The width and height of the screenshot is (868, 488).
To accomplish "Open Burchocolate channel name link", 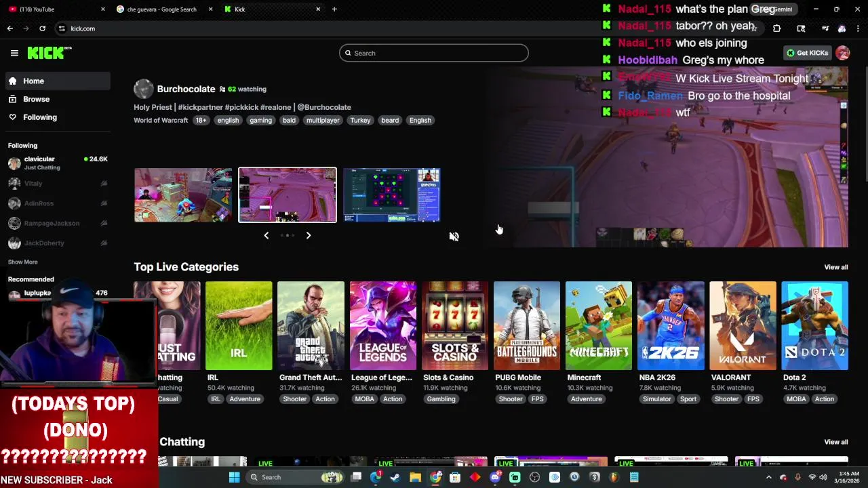I will click(186, 89).
